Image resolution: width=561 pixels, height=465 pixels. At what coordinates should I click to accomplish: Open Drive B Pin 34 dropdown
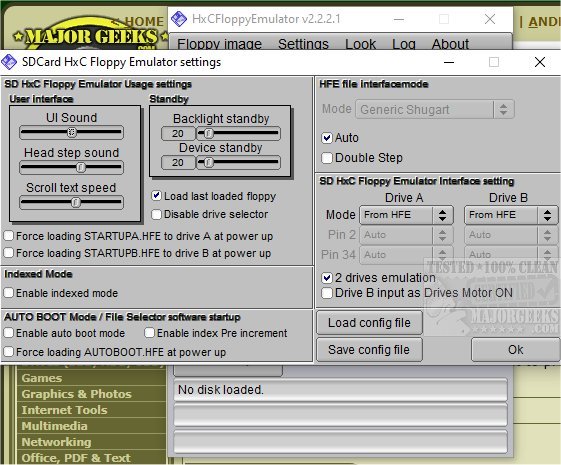(x=511, y=255)
